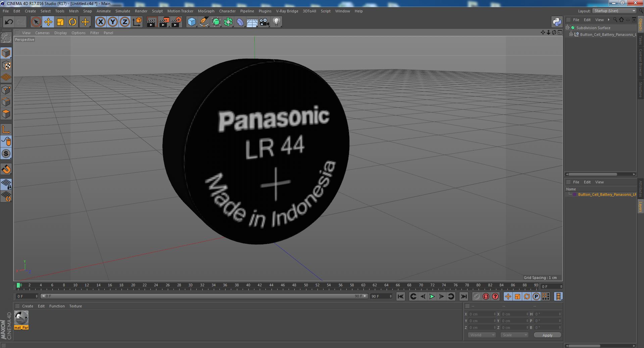Click Make Editable icon in left toolbar
644x348 pixels.
point(6,38)
